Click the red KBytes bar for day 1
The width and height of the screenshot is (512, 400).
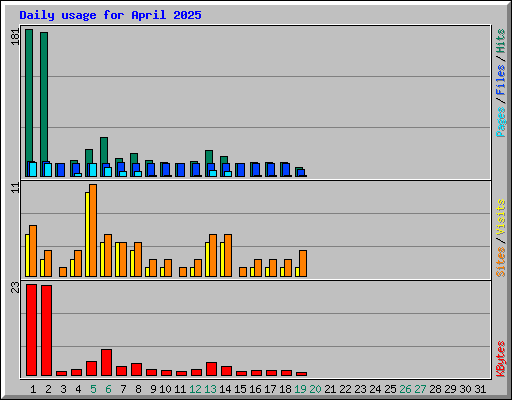pyautogui.click(x=31, y=330)
